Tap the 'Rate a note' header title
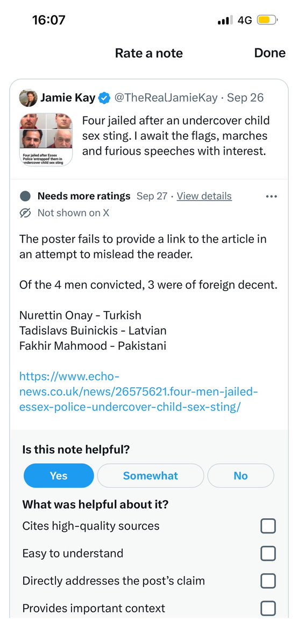Screen dimensions: 298x644 click(x=149, y=53)
